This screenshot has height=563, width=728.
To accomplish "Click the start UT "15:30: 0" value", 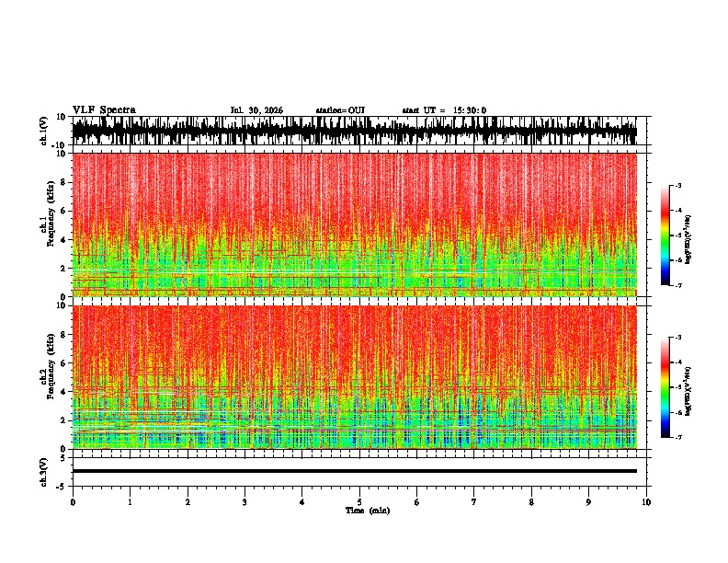I will tap(470, 110).
